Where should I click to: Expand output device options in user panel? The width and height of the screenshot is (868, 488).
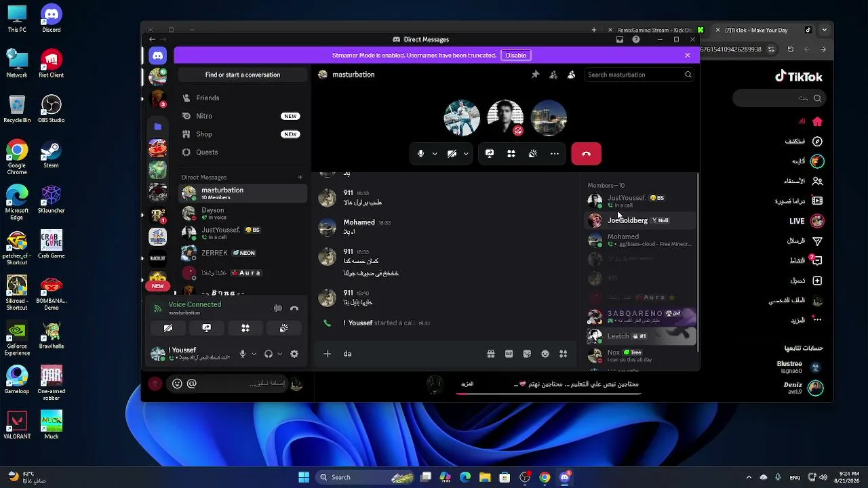point(279,354)
